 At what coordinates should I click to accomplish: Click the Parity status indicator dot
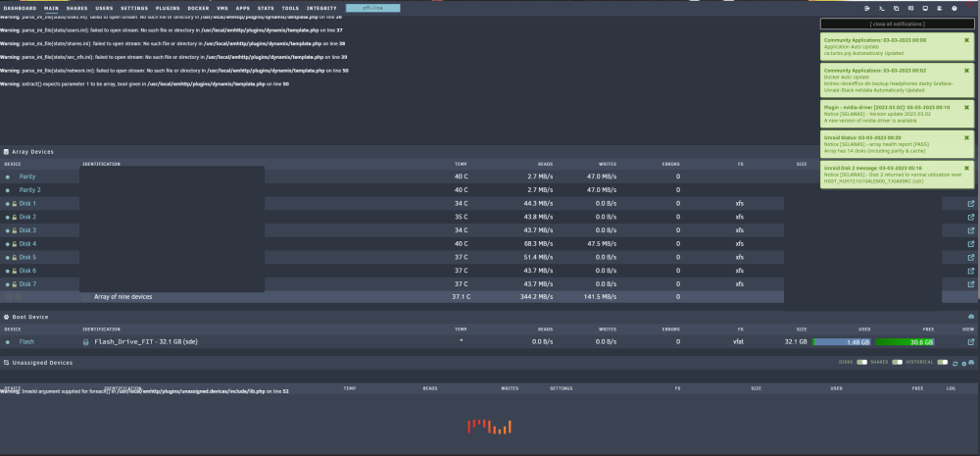click(8, 177)
